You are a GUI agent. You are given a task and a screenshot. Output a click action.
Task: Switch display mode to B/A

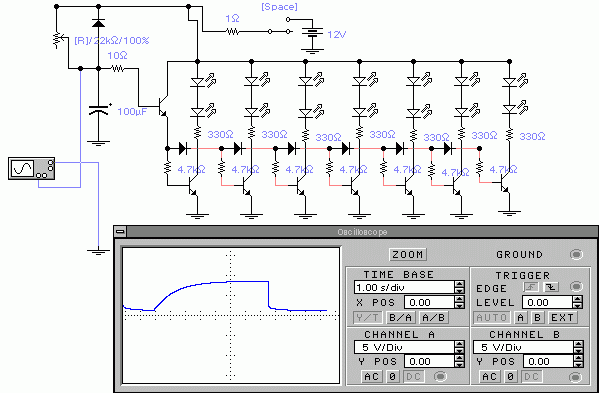[401, 317]
